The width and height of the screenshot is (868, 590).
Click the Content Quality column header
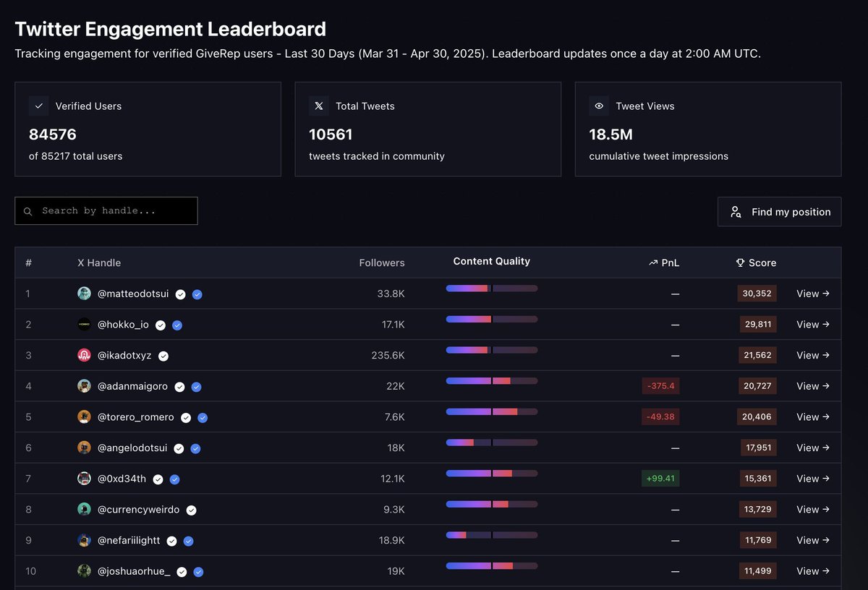tap(492, 262)
